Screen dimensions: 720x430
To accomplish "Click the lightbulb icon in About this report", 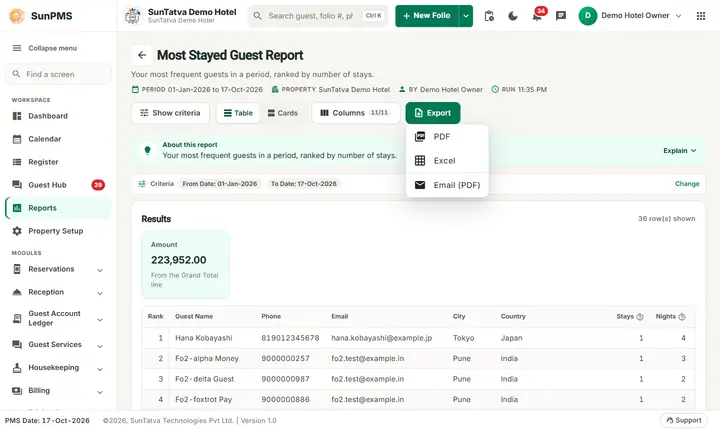I will pos(147,150).
